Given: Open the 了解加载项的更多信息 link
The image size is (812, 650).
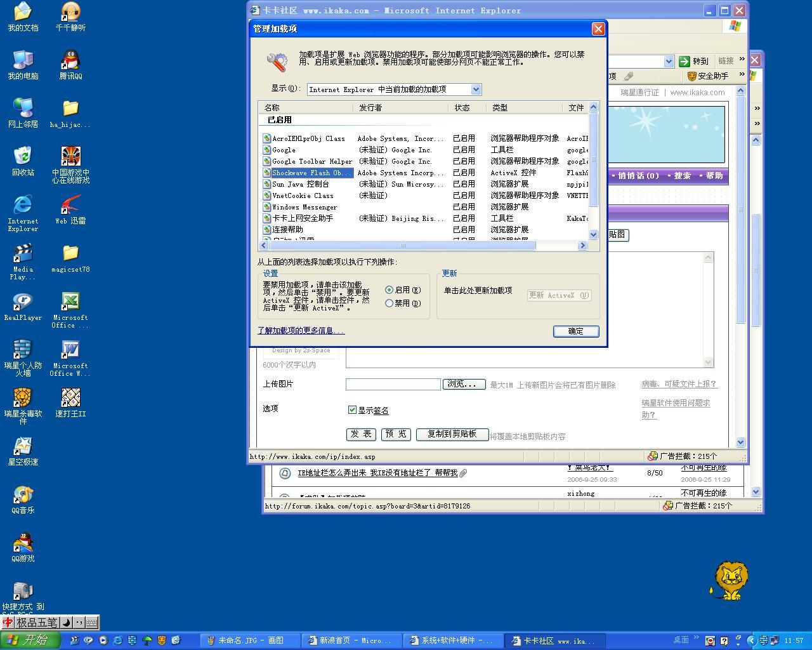Looking at the screenshot, I should 301,331.
